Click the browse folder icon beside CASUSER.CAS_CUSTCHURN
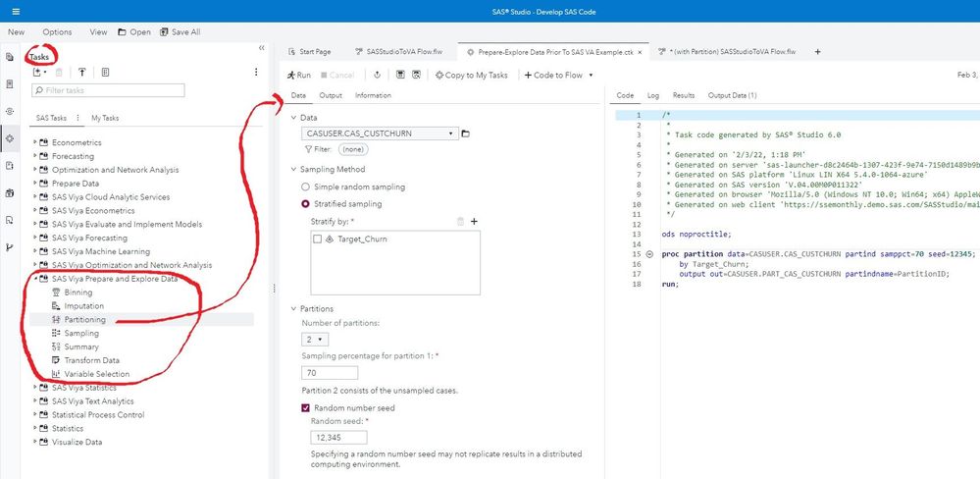Screen dimensions: 980x479 [466, 133]
